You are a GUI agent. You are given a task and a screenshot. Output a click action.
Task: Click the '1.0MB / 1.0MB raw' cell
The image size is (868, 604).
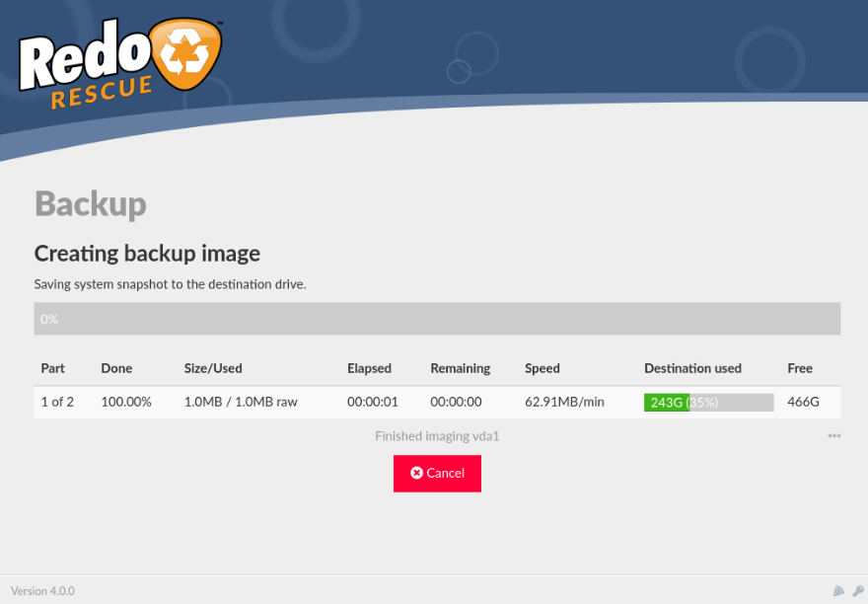[241, 402]
